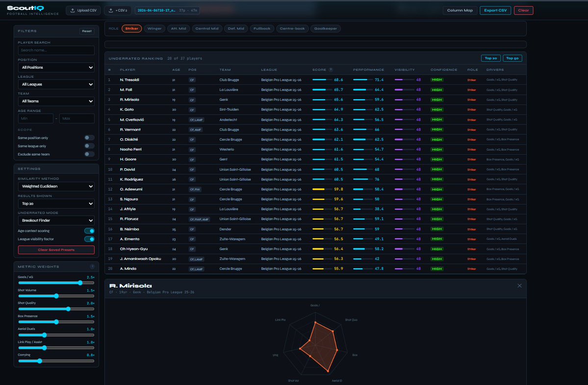Viewport: 588px width, 385px height.
Task: Select player row K. Goto
Action: pos(315,109)
